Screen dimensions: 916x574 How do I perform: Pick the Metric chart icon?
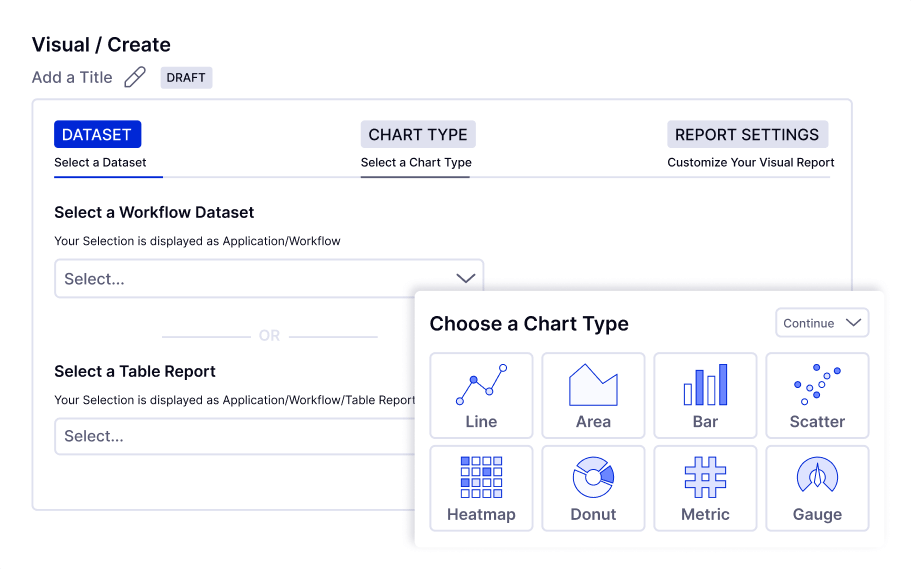coord(705,478)
